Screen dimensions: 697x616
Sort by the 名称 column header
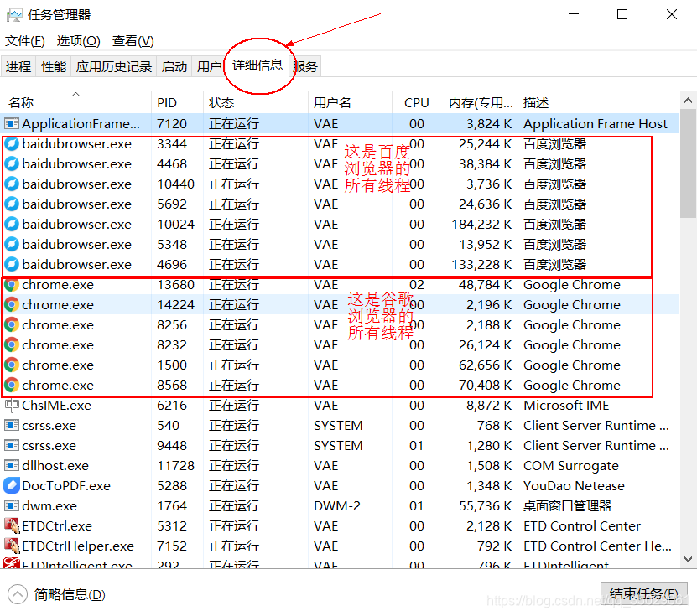click(x=75, y=102)
